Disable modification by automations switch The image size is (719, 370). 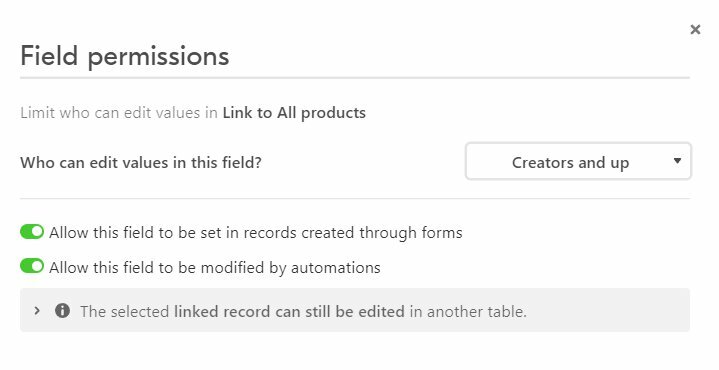pos(32,266)
